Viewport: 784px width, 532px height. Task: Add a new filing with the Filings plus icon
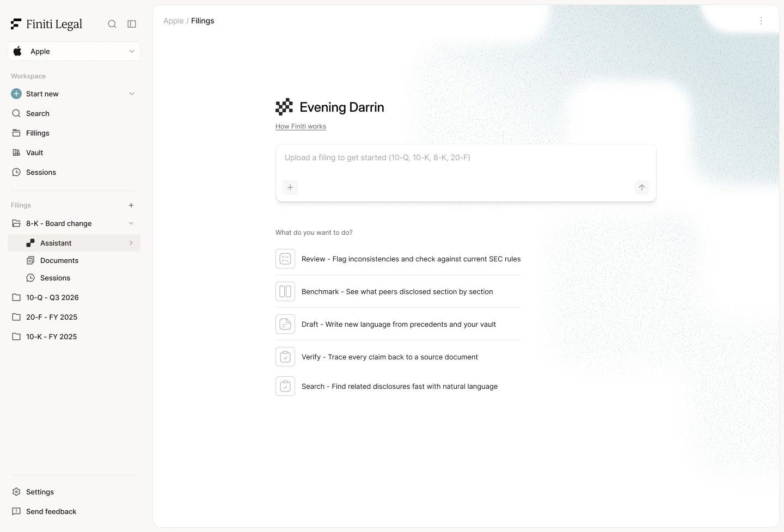[x=131, y=205]
